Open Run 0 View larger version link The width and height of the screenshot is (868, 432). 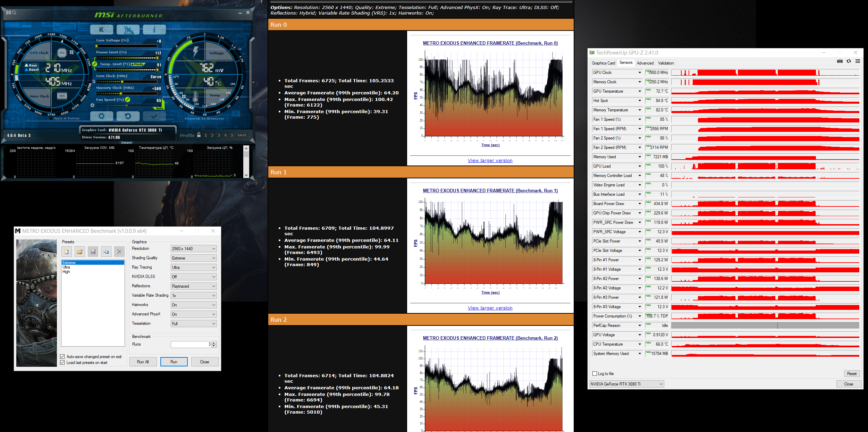(490, 161)
